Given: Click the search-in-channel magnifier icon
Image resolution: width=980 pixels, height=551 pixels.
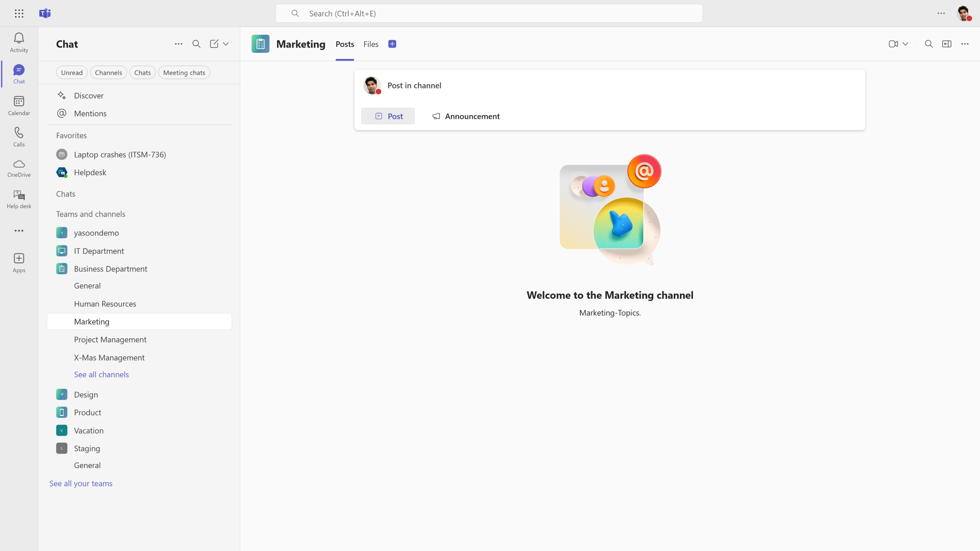Looking at the screenshot, I should [928, 44].
